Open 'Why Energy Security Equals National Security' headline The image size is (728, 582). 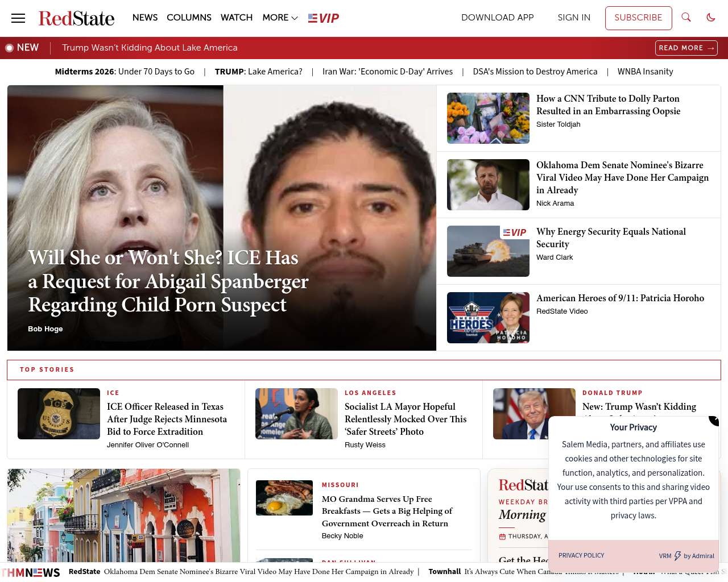tap(611, 238)
